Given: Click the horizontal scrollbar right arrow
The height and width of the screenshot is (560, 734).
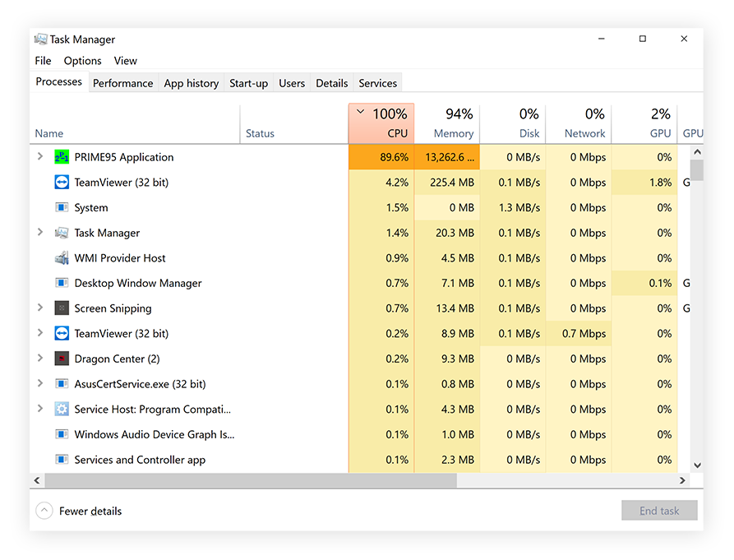Looking at the screenshot, I should coord(682,480).
